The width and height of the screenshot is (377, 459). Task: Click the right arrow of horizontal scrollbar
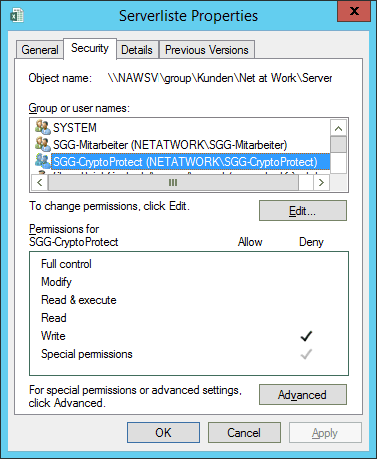[321, 183]
